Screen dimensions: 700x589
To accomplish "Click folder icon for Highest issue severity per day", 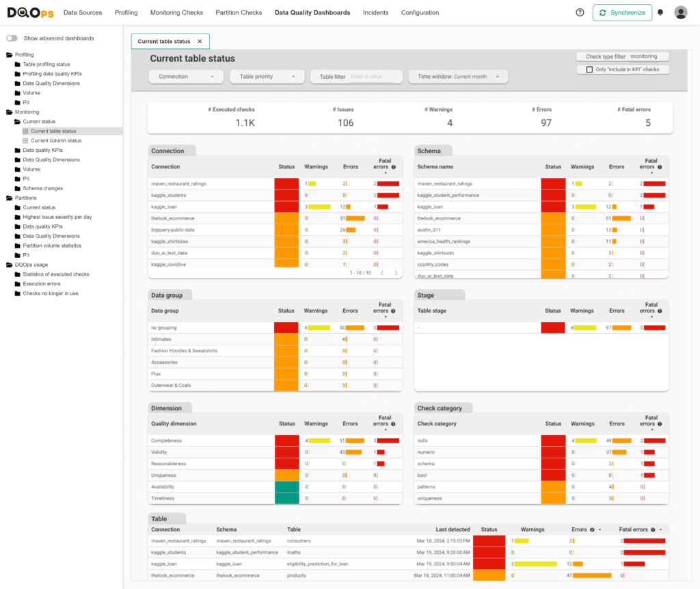I will (17, 217).
